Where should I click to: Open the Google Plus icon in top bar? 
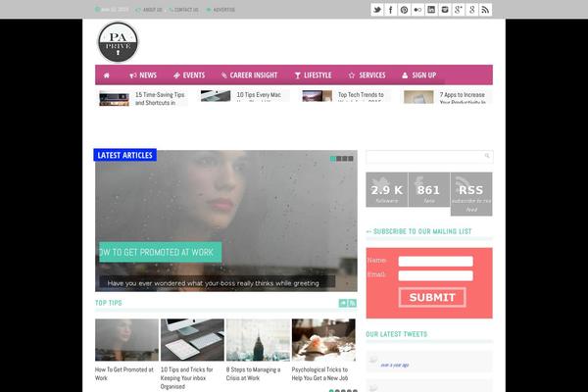pos(459,10)
